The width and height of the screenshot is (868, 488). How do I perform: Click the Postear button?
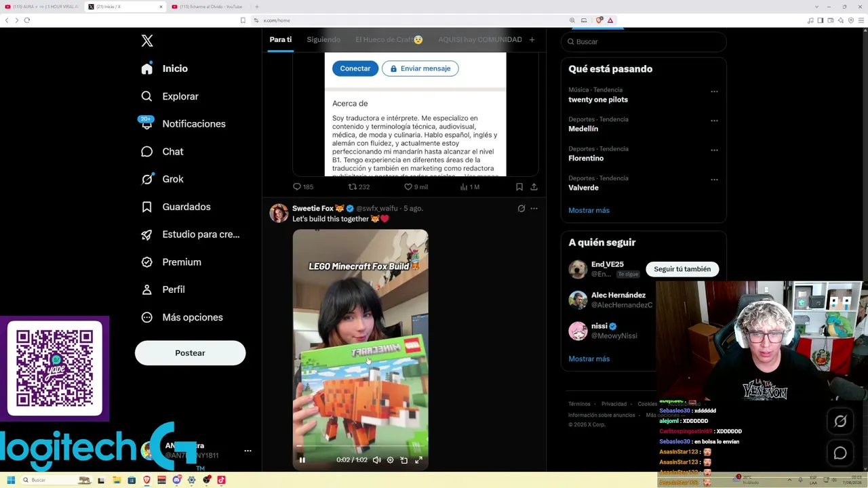click(190, 353)
